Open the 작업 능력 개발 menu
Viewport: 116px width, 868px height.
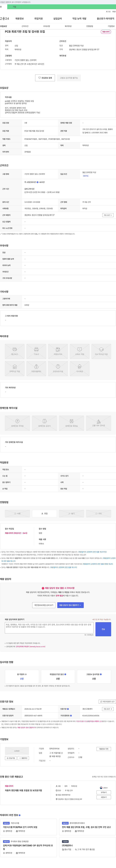[79, 18]
